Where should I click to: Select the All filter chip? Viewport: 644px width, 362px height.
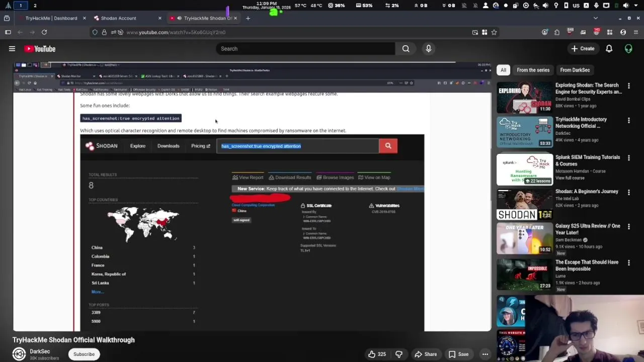pos(503,70)
